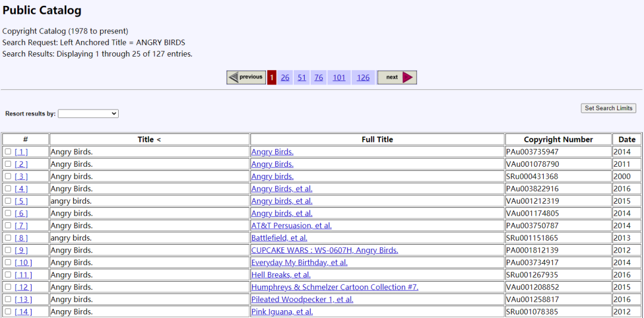Viewport: 644px width, 318px height.
Task: Open Pileated Woodpecker 1, et al. link
Action: (x=302, y=300)
